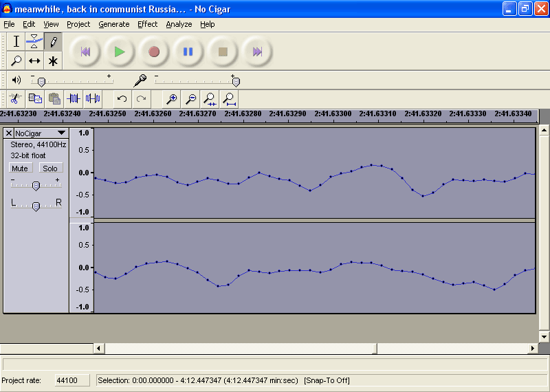Click the Trim outside selection icon
550x392 pixels.
click(74, 99)
